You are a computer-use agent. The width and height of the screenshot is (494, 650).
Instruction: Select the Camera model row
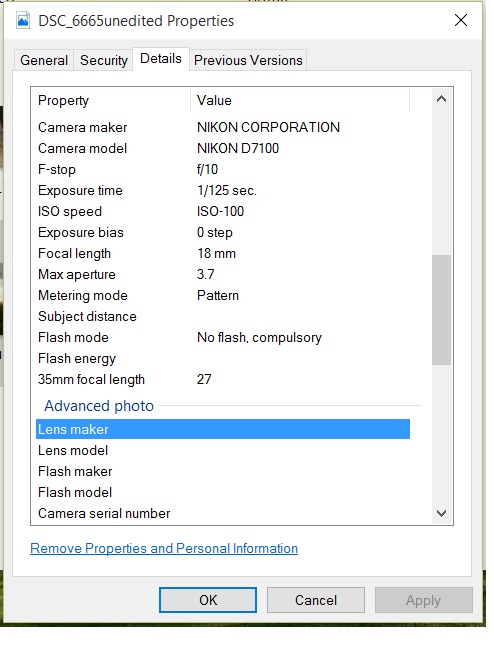(223, 148)
